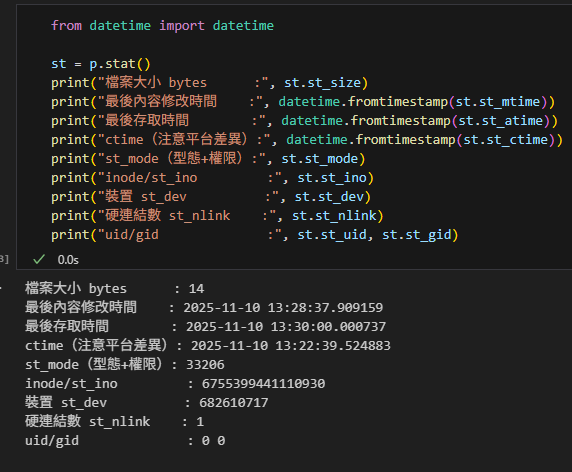Click the output timestamp 13:30:00.000737

tap(328, 326)
